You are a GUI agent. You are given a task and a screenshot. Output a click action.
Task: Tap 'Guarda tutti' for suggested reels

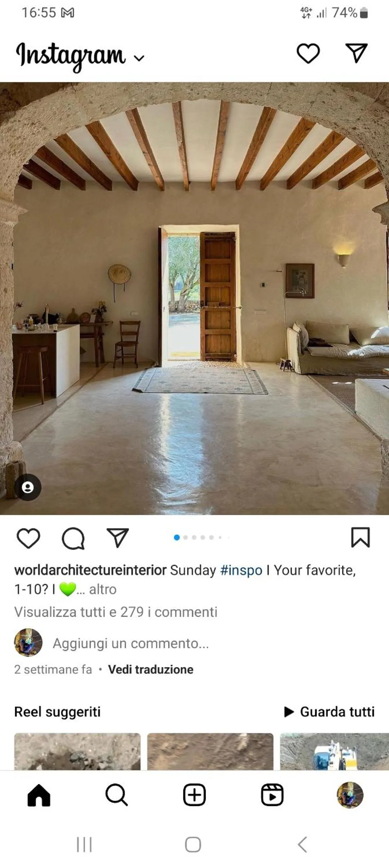click(x=330, y=712)
